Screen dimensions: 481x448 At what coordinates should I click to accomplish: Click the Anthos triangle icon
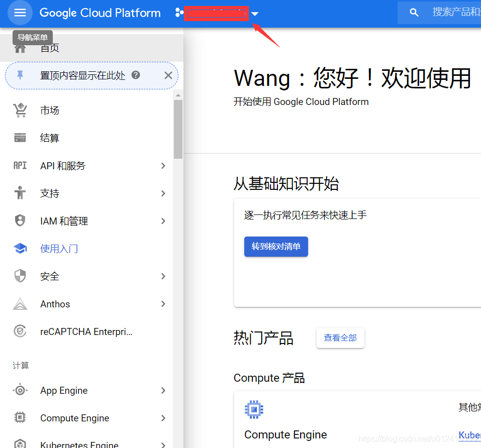[20, 304]
